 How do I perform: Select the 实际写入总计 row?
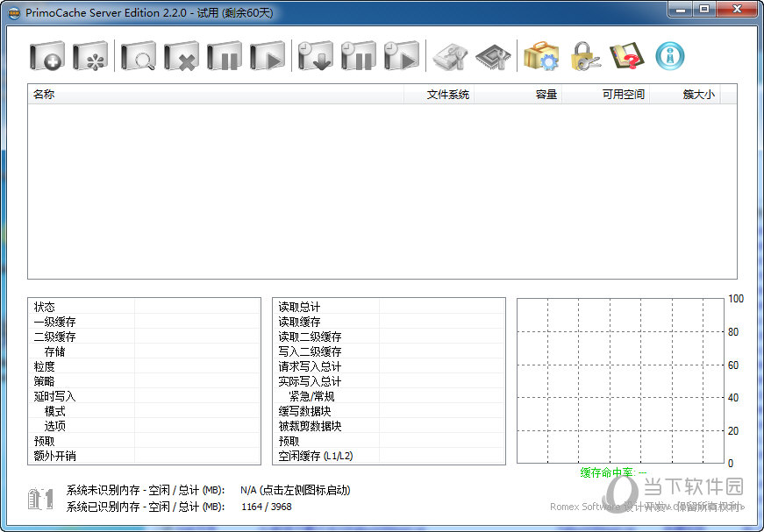coord(389,381)
